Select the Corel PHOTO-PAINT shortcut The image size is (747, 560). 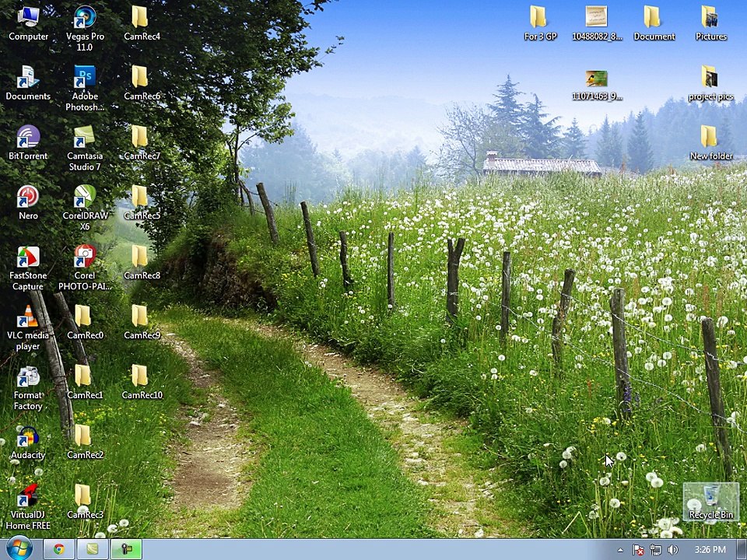pyautogui.click(x=85, y=268)
